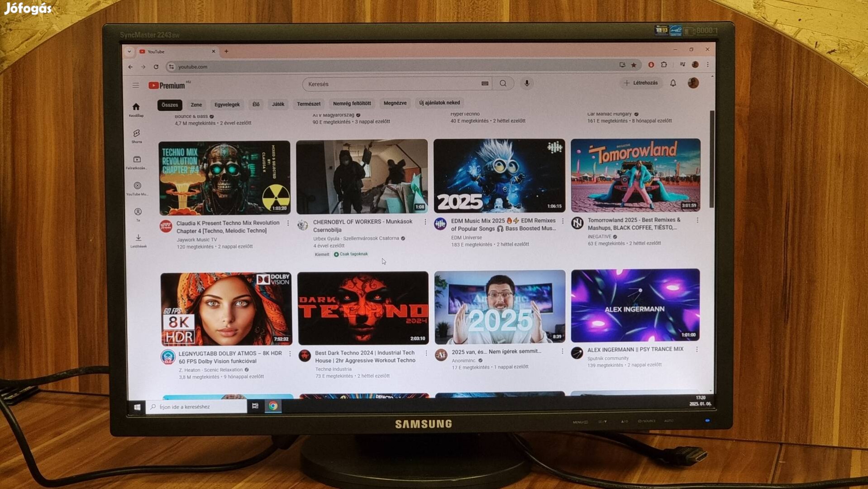Select the Egyvelegek filter chip

pyautogui.click(x=227, y=104)
